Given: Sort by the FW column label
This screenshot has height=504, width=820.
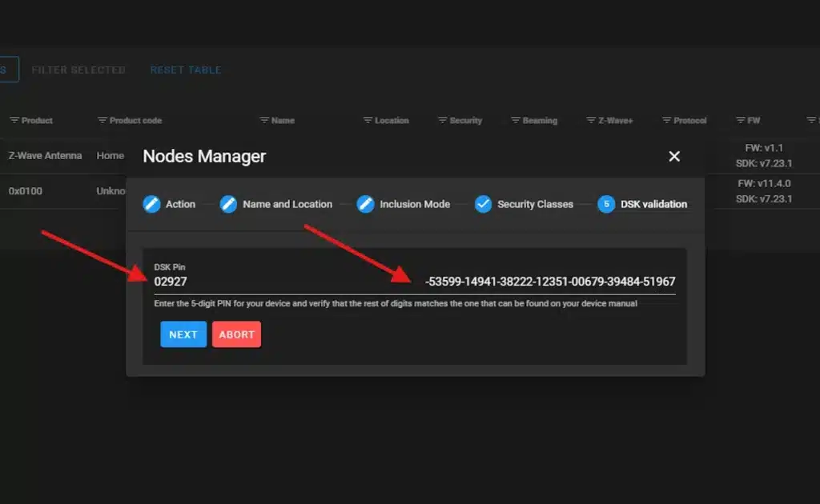Looking at the screenshot, I should point(754,121).
